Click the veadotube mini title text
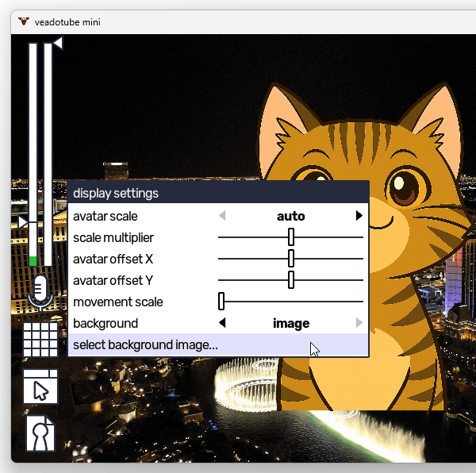Viewport: 476px width, 473px height. point(67,22)
